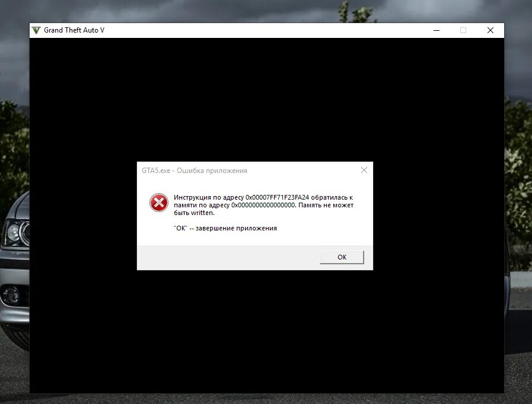This screenshot has height=404, width=532.
Task: Click OK to terminate the application
Action: tap(342, 257)
